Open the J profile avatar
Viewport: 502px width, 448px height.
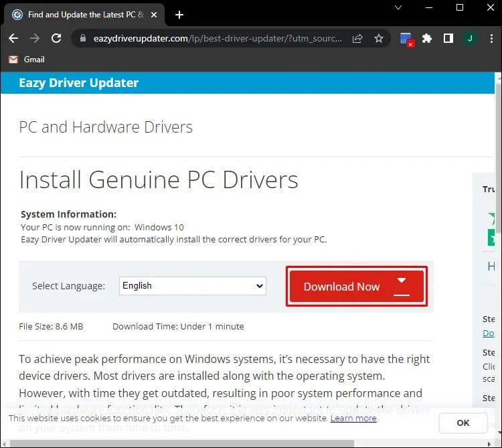470,39
